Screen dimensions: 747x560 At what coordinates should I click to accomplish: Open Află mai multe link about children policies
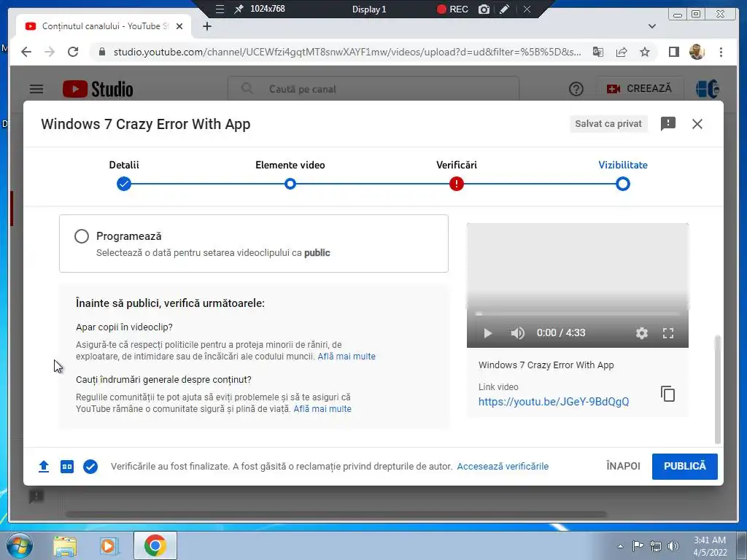tap(347, 356)
